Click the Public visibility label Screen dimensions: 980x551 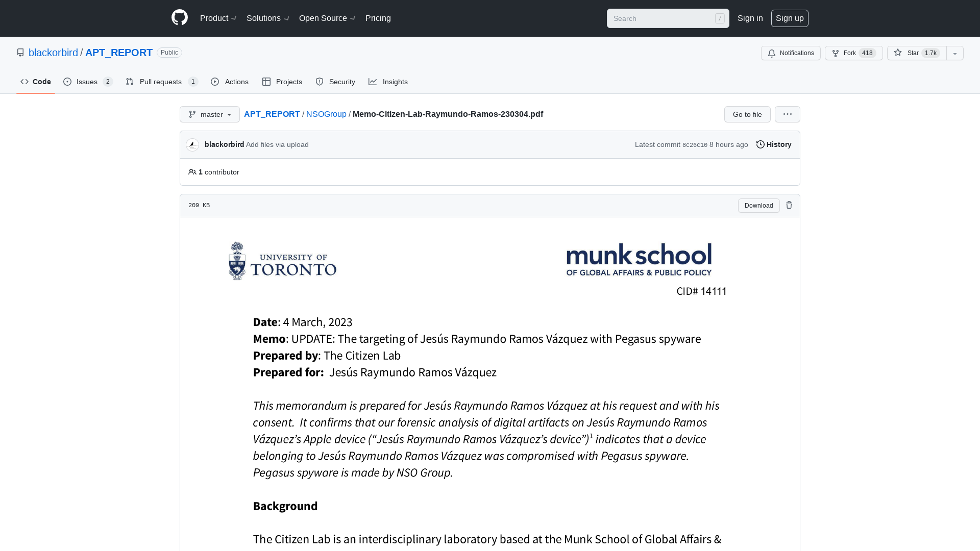click(x=169, y=53)
